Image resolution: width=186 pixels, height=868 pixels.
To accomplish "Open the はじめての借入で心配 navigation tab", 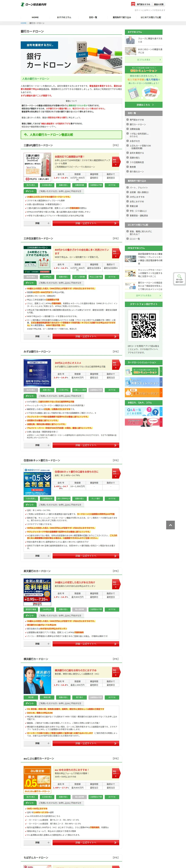I will point(151,17).
